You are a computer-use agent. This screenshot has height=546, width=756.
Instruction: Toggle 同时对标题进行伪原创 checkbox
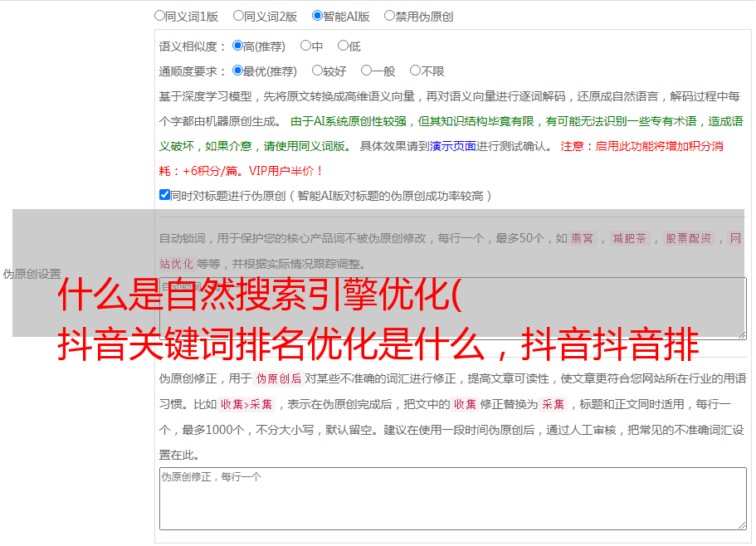tap(164, 195)
